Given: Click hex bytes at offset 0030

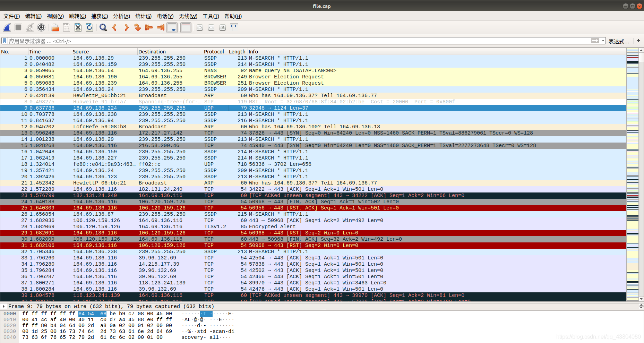Looking at the screenshot, I should (97, 331).
